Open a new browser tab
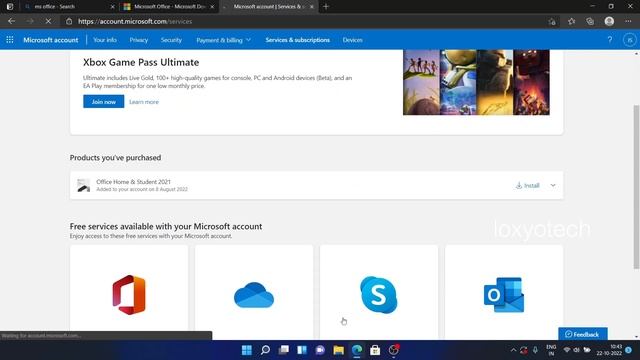The image size is (640, 360). pos(326,7)
